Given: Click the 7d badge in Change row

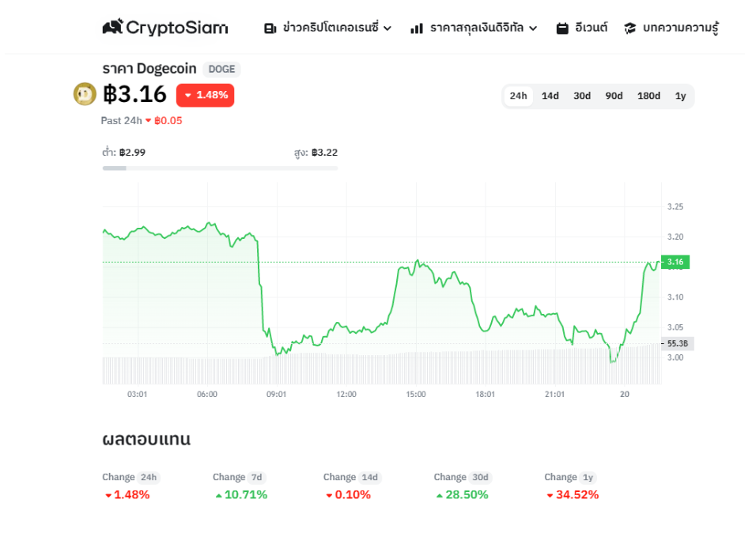Looking at the screenshot, I should tap(256, 478).
